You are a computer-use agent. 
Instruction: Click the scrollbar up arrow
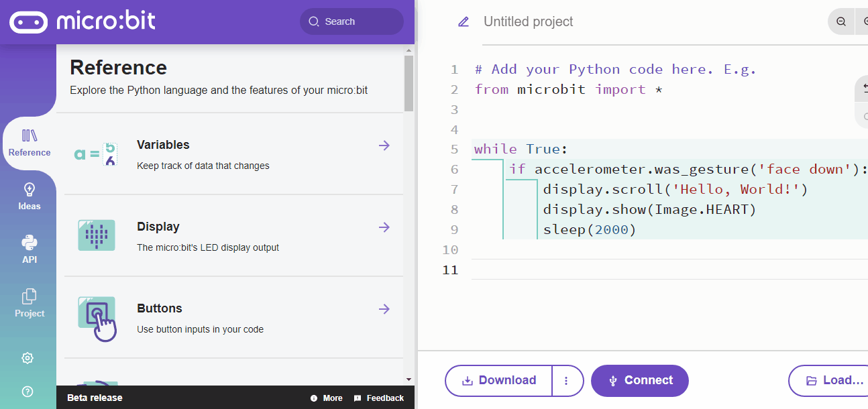coord(409,50)
